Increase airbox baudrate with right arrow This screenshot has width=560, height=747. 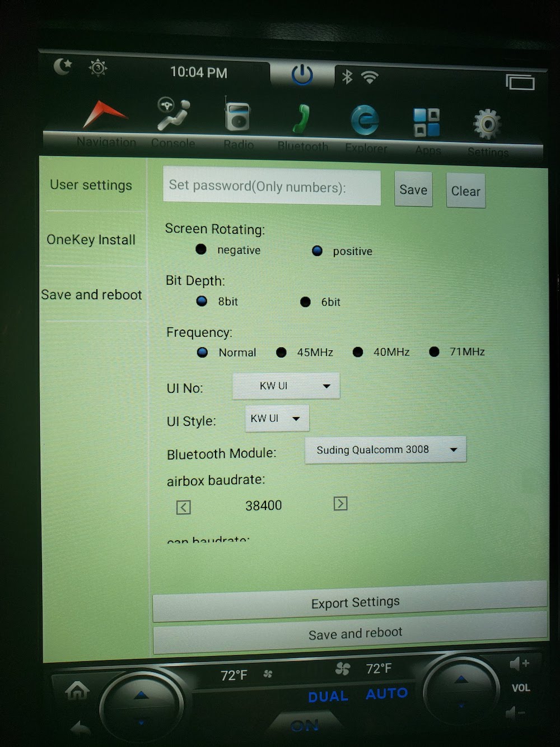point(340,503)
